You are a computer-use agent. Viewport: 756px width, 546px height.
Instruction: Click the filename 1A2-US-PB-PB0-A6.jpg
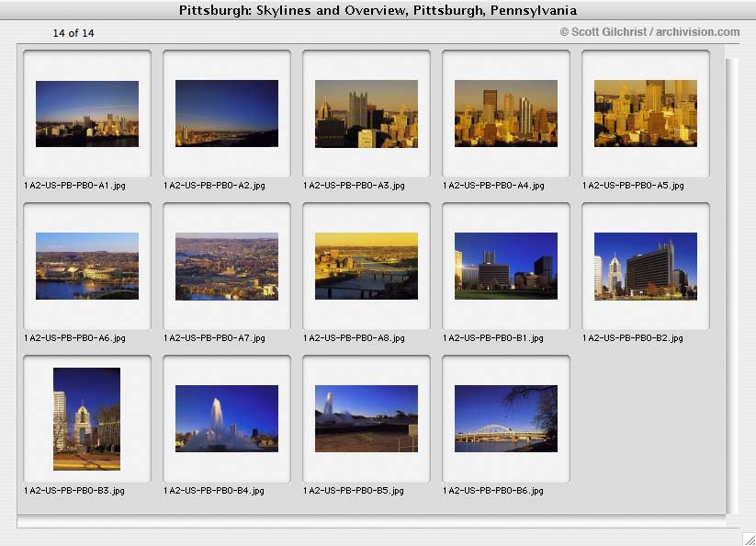(74, 338)
